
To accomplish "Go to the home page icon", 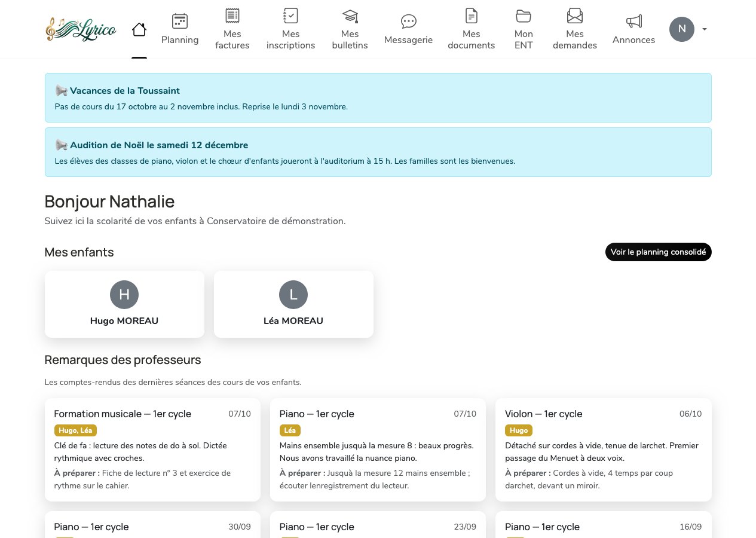I will [x=139, y=29].
